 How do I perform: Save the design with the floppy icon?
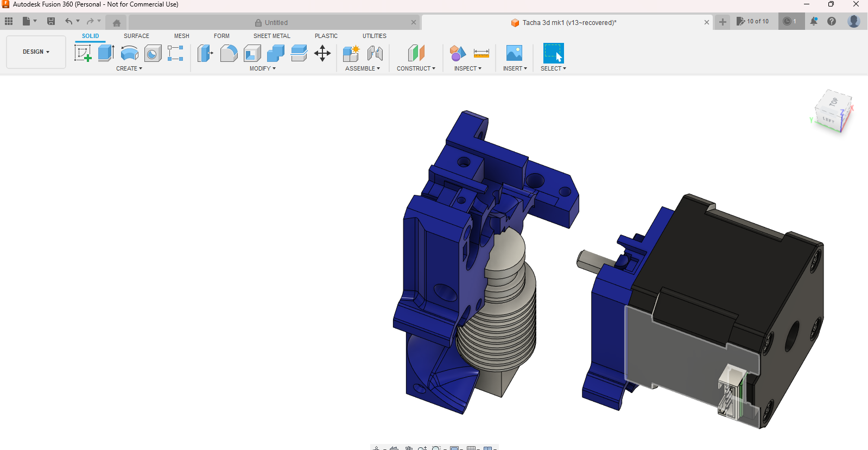click(51, 21)
